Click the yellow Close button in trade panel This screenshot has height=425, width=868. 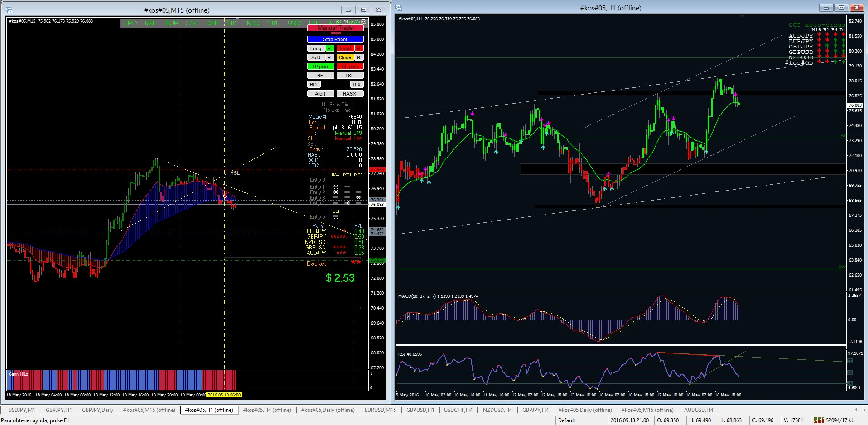(x=345, y=57)
